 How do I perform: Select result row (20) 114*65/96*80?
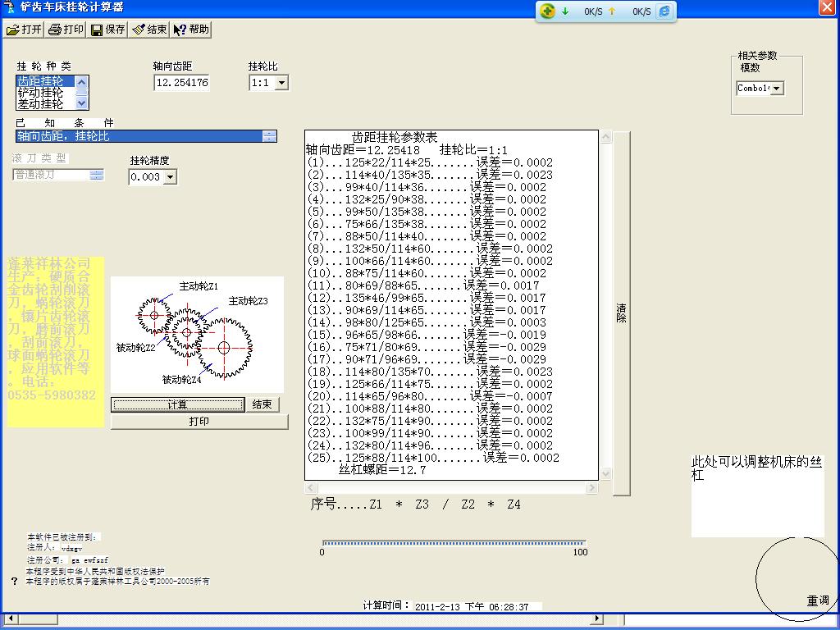(430, 396)
